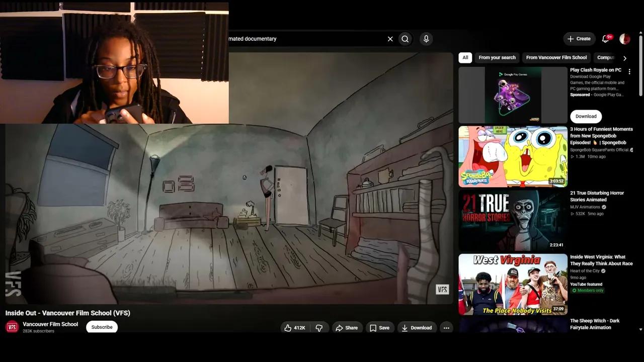Open the Play Clash Royale ad thumbnail
Viewport: 644px width, 362px height.
[x=513, y=95]
